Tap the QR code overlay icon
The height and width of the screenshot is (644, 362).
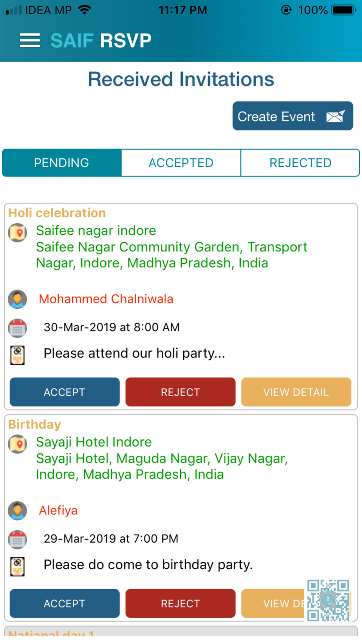click(328, 600)
